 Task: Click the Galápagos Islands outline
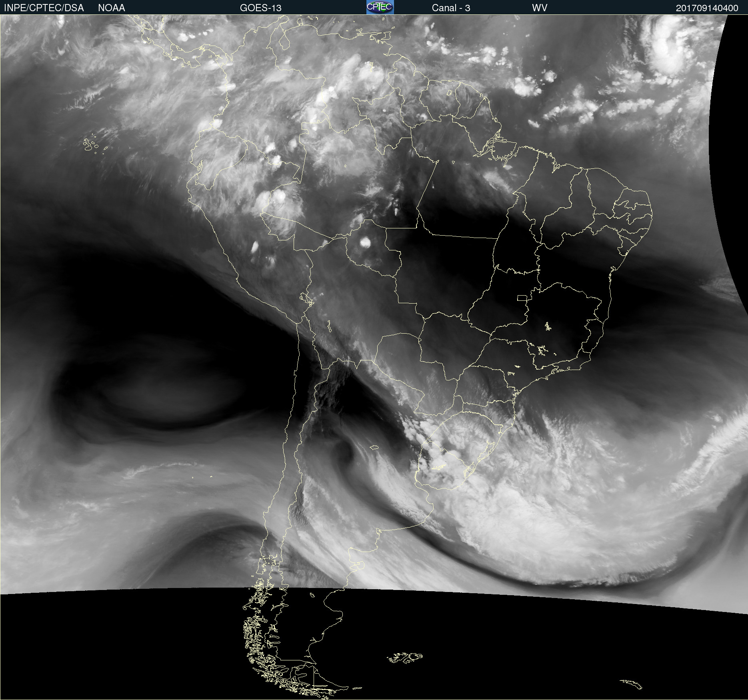click(91, 145)
